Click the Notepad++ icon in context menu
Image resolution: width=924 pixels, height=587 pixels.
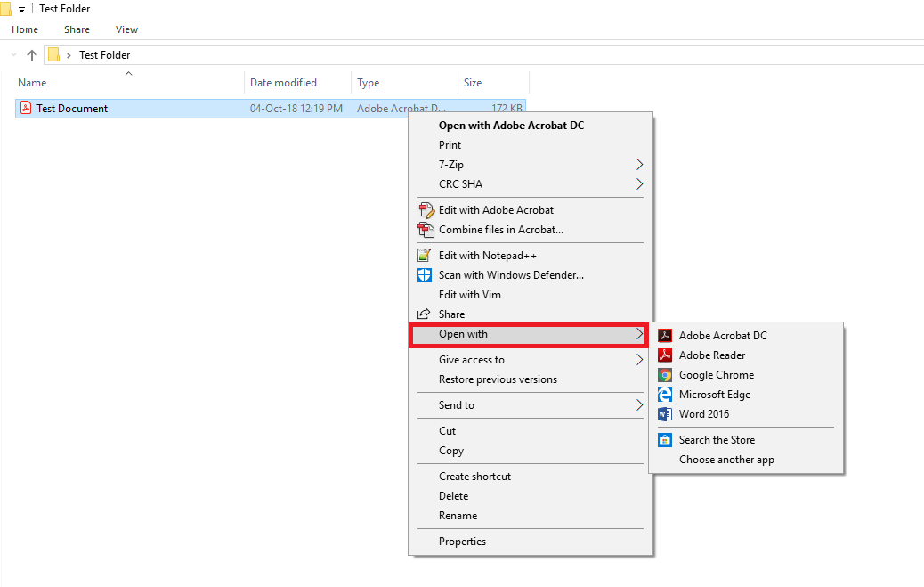point(424,256)
